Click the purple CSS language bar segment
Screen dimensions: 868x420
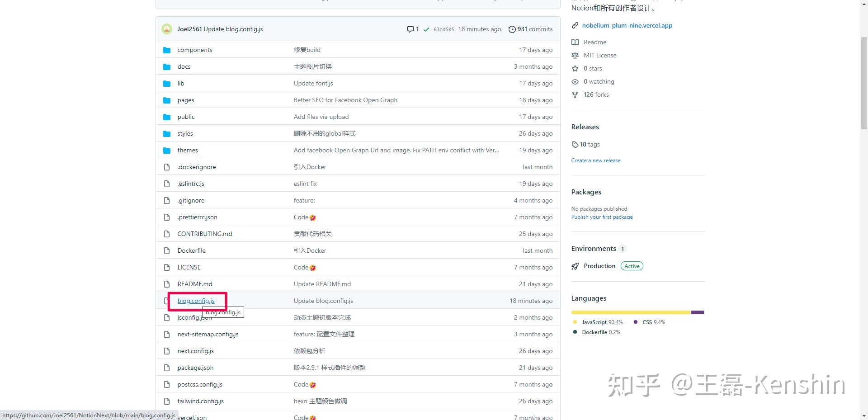698,312
